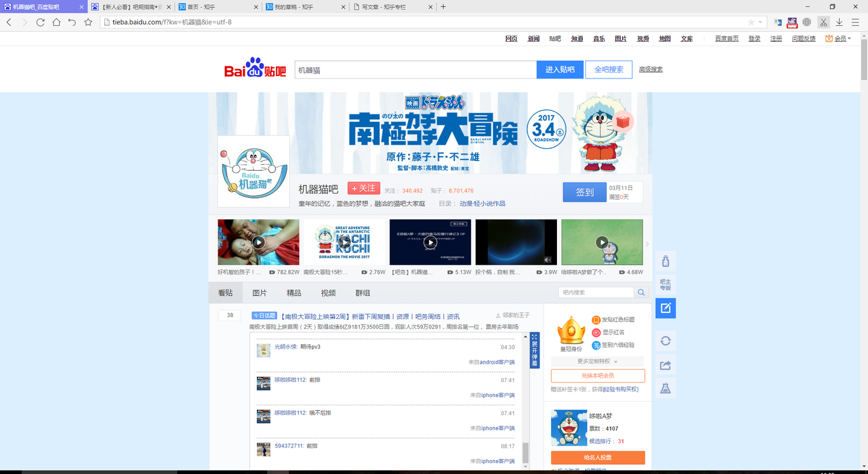Click the undo/restore closed tab icon
Viewport: 868px width, 474px height.
[72, 22]
